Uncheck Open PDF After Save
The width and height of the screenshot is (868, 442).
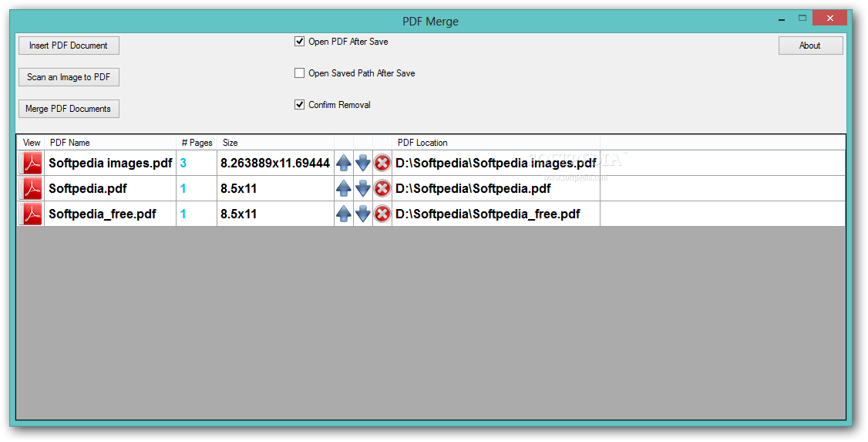(299, 42)
